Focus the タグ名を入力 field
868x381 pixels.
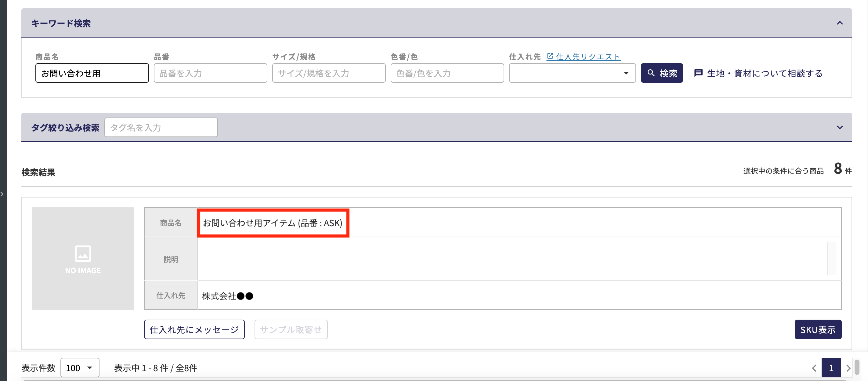[161, 127]
